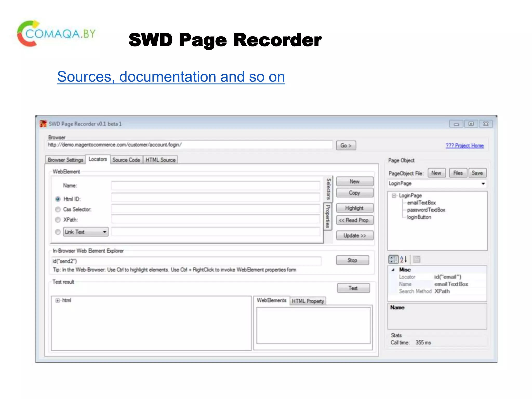Open Property Pages icon in grid toolbar
The width and height of the screenshot is (532, 399).
(x=416, y=259)
